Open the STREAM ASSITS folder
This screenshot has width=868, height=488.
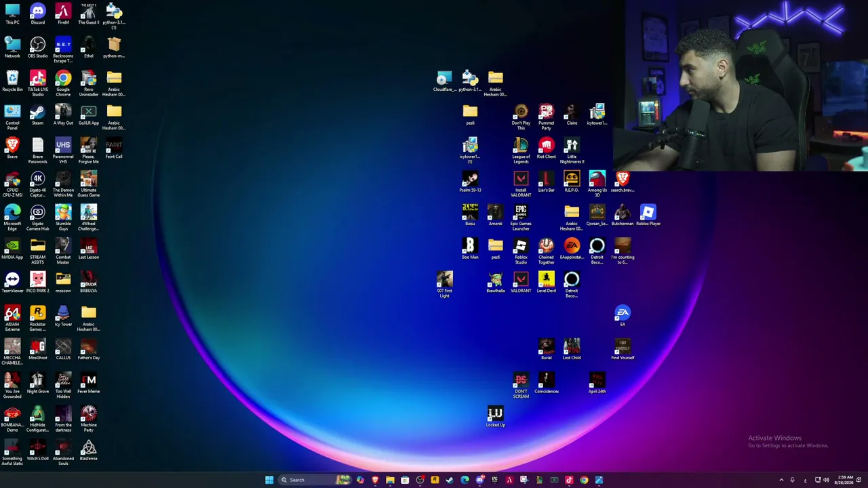(37, 251)
